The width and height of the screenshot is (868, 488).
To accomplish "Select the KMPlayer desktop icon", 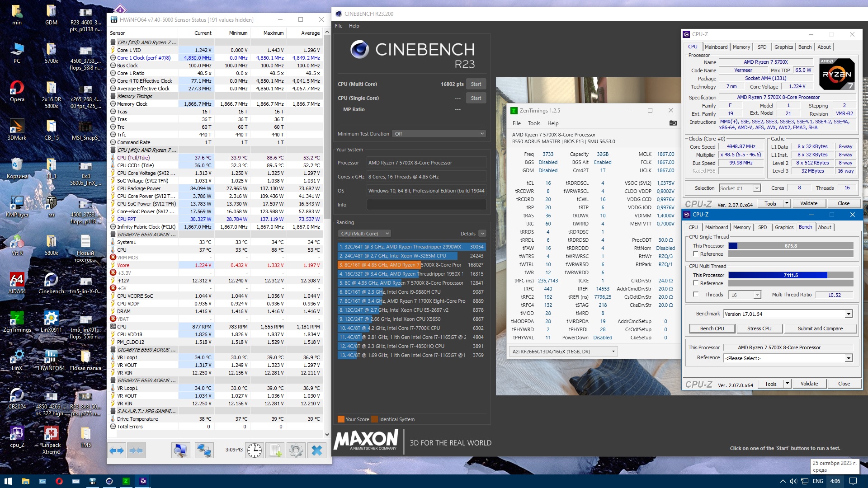I will coord(17,206).
